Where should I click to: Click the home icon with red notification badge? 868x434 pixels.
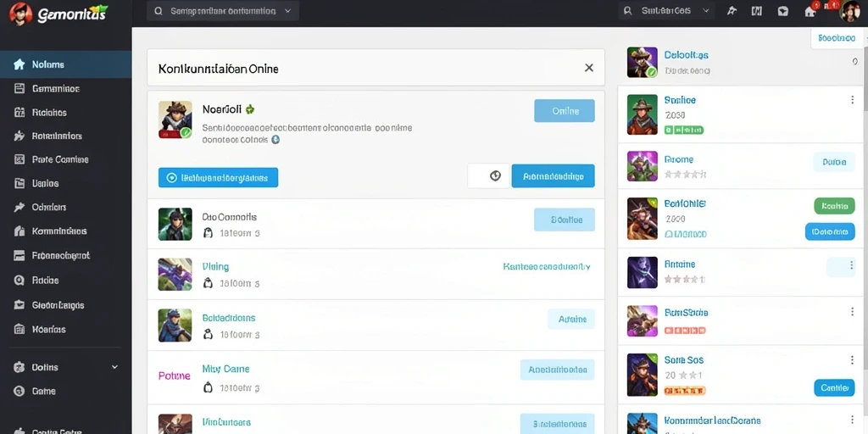[x=810, y=10]
